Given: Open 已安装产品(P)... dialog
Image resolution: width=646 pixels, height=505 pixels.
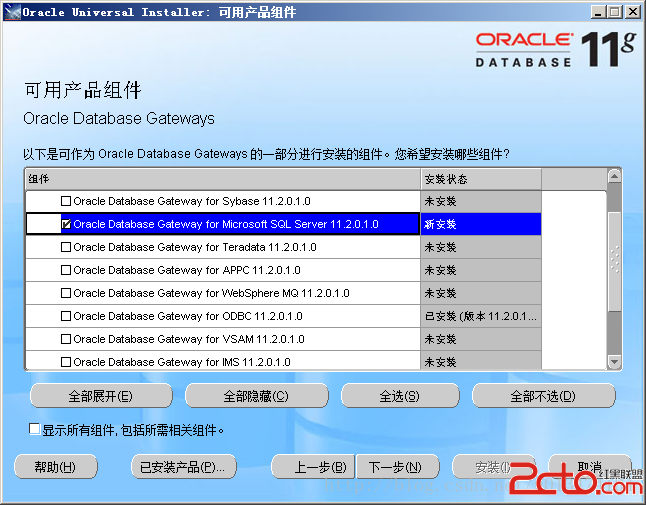Looking at the screenshot, I should pos(184,467).
